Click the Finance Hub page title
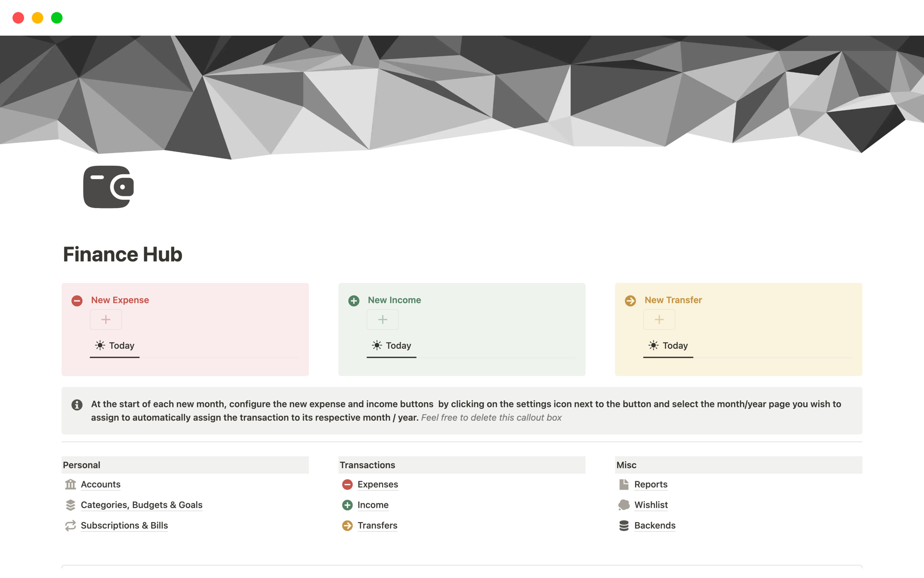Image resolution: width=924 pixels, height=578 pixels. pyautogui.click(x=123, y=254)
